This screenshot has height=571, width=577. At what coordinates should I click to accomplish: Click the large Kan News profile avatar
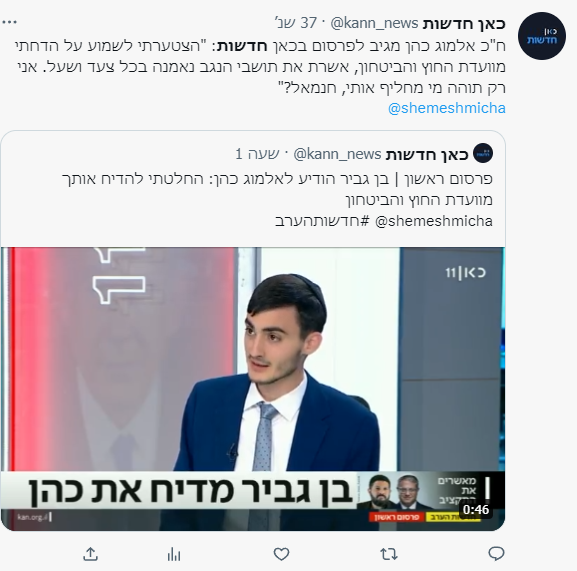541,36
